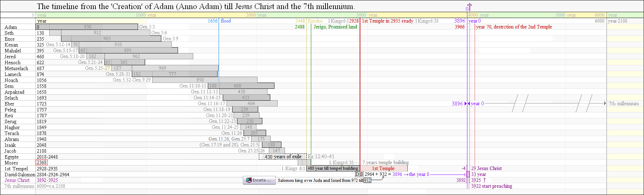The image size is (644, 195).
Task: Click Abram's 175 lifespan bar
Action: 261,139
